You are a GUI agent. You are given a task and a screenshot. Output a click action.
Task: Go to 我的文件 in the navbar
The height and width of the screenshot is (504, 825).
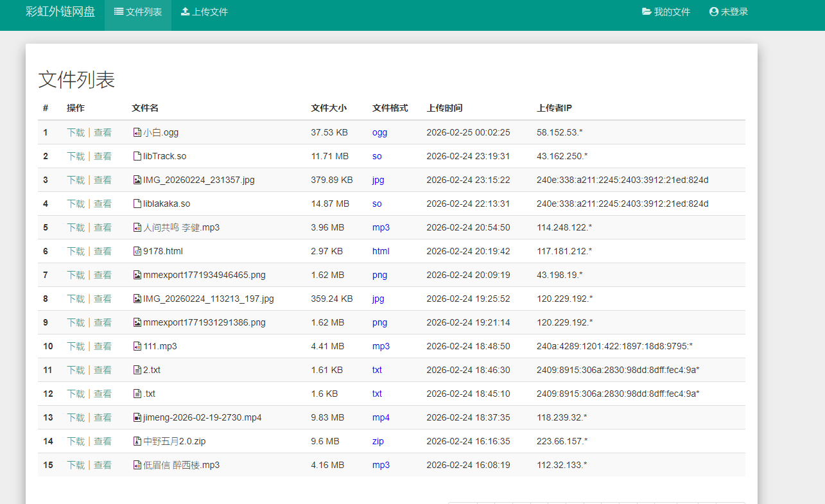[x=666, y=12]
